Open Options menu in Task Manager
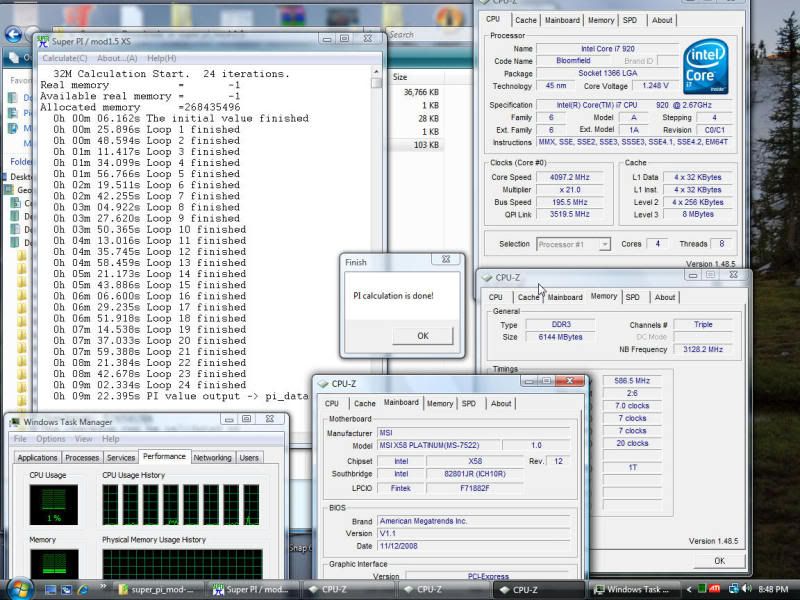Screen dimensions: 800x600 click(51, 439)
